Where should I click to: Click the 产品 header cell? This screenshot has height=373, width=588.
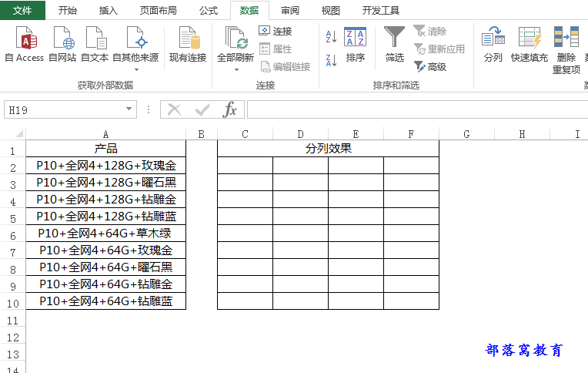105,149
